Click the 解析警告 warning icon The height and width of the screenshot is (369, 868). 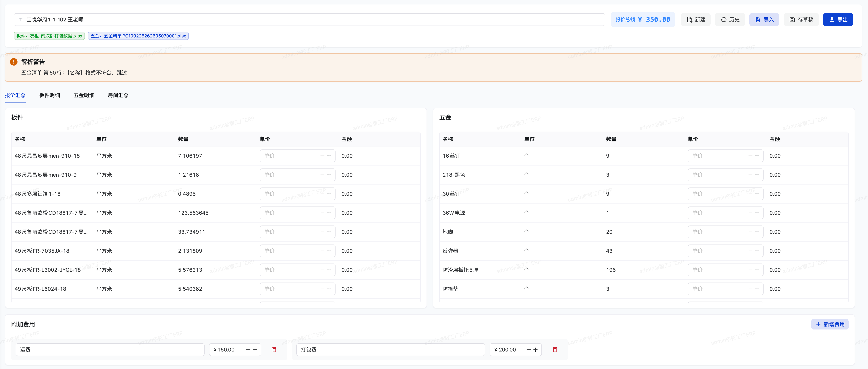[x=14, y=62]
